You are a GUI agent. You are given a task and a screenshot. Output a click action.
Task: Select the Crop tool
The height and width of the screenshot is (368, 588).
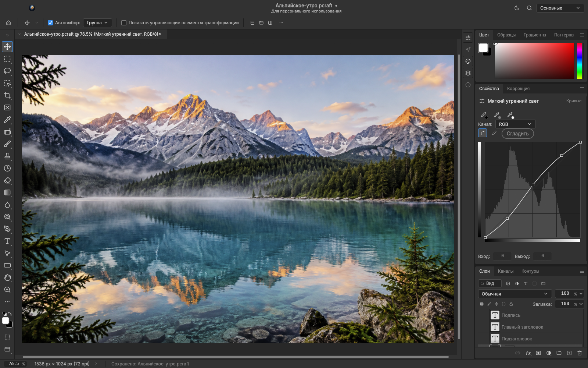click(x=7, y=95)
